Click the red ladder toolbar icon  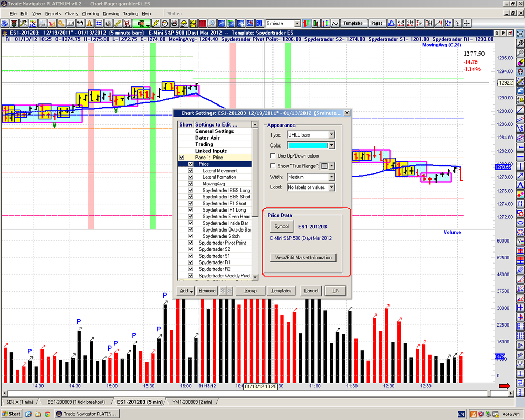pos(127,24)
